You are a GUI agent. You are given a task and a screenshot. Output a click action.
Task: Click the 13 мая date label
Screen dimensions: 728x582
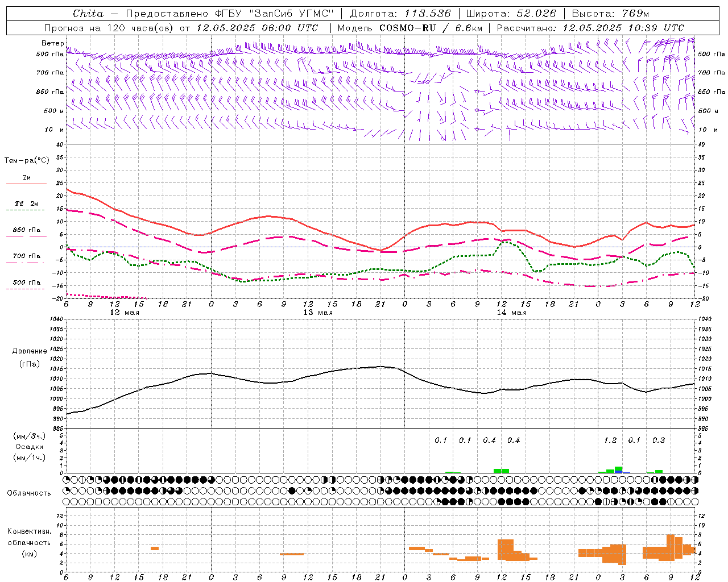coord(318,313)
